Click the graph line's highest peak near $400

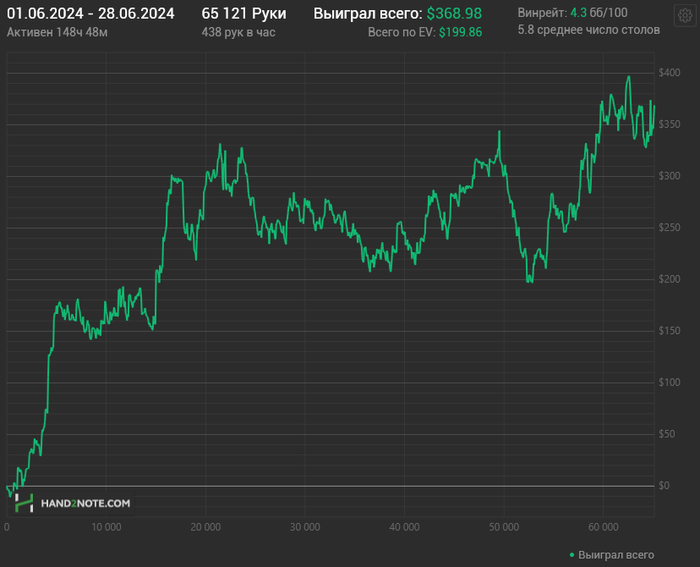click(x=629, y=77)
